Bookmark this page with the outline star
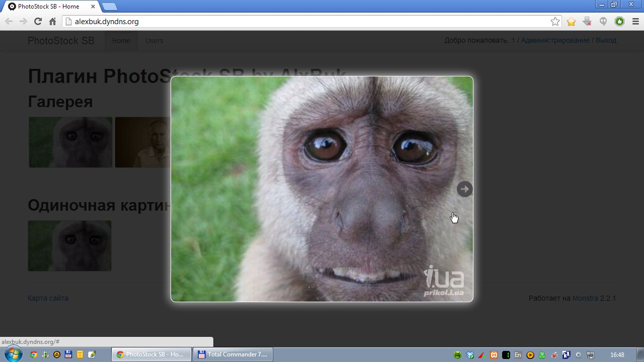The image size is (644, 362). [x=555, y=22]
